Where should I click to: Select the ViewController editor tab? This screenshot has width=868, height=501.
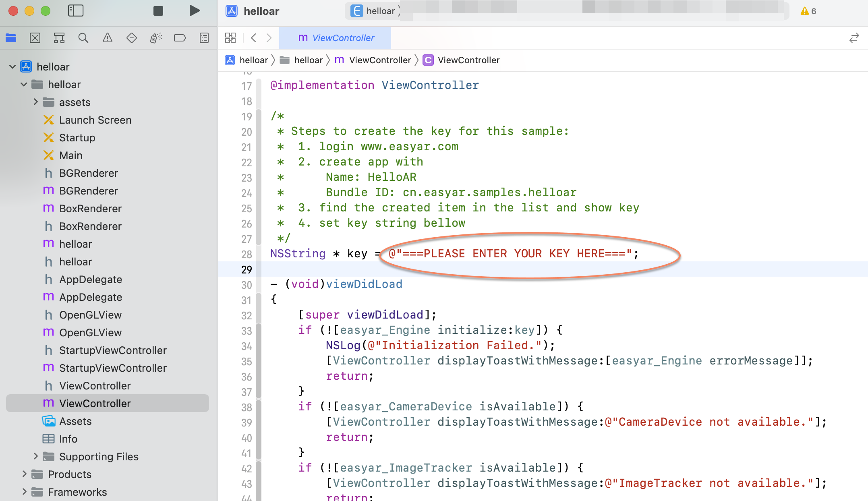tap(336, 38)
